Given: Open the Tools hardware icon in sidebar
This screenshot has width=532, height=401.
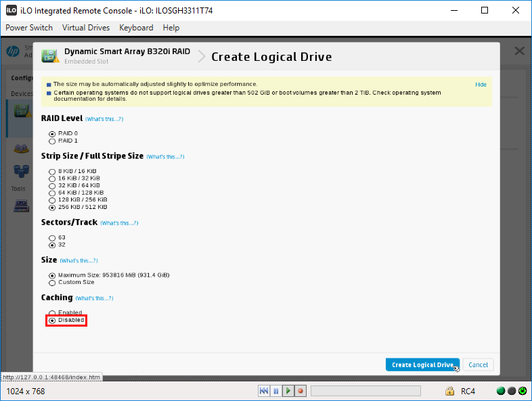Looking at the screenshot, I should pos(21,206).
